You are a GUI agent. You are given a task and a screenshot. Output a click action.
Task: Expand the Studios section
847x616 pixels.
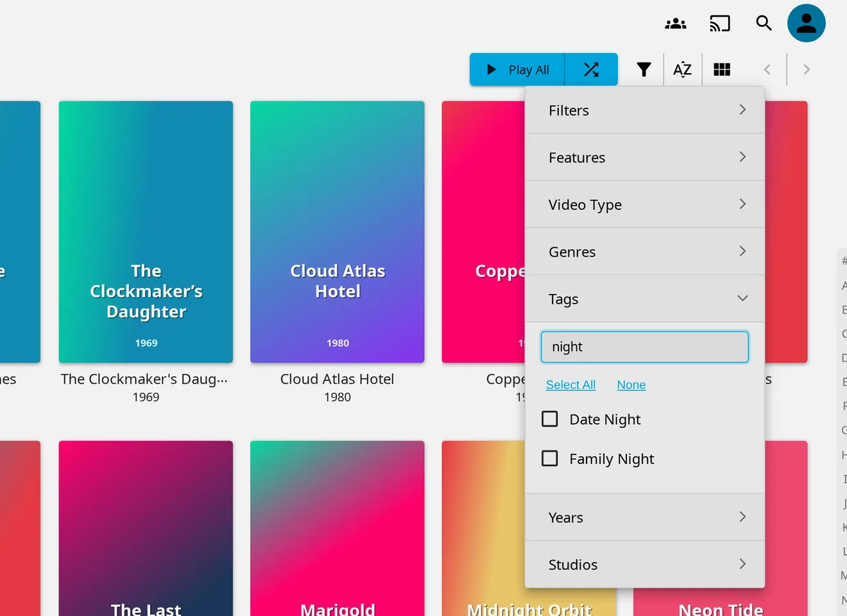[x=645, y=565]
